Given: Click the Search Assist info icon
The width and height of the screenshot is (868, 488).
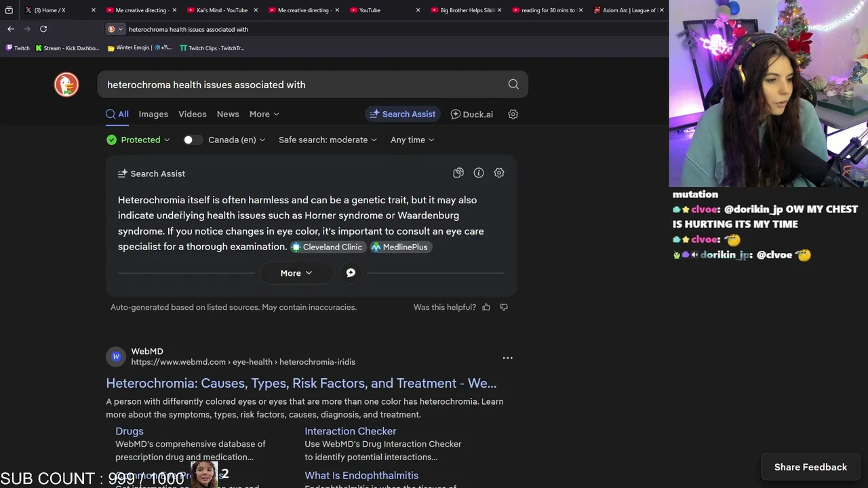Looking at the screenshot, I should coord(479,174).
